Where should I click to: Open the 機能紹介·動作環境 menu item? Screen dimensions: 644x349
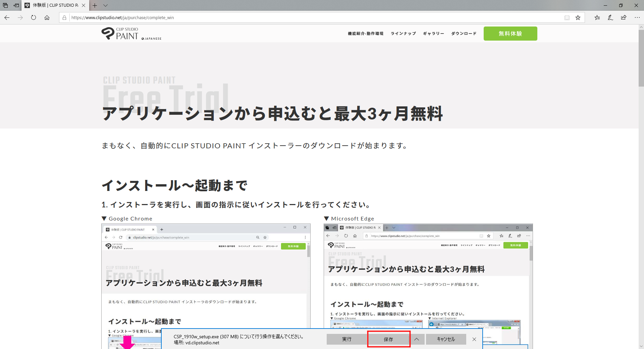[x=365, y=34]
